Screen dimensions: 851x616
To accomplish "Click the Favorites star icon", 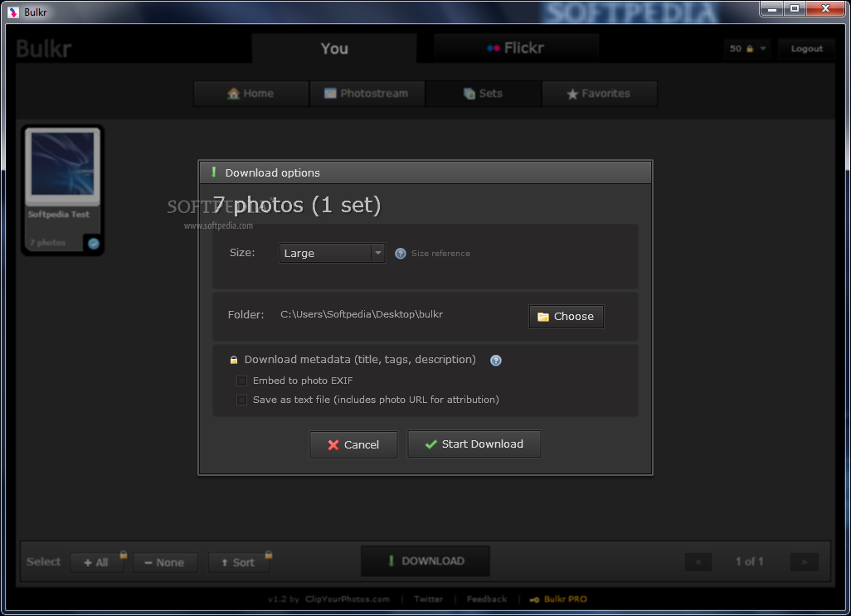I will [x=572, y=94].
